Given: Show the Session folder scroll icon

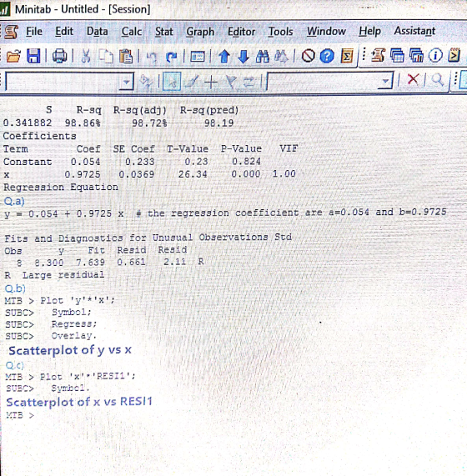Looking at the screenshot, I should pos(378,56).
